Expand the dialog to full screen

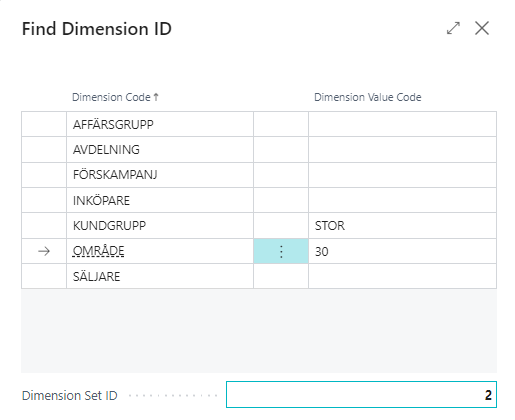453,28
